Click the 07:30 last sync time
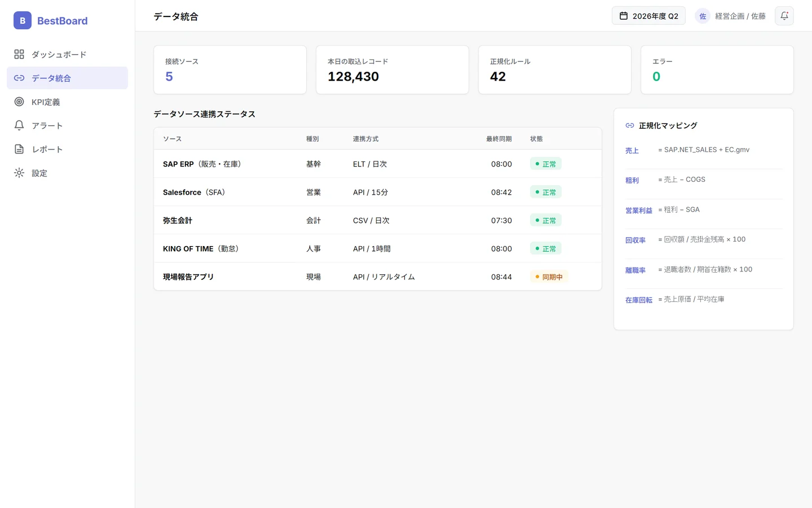812x508 pixels. [x=501, y=220]
